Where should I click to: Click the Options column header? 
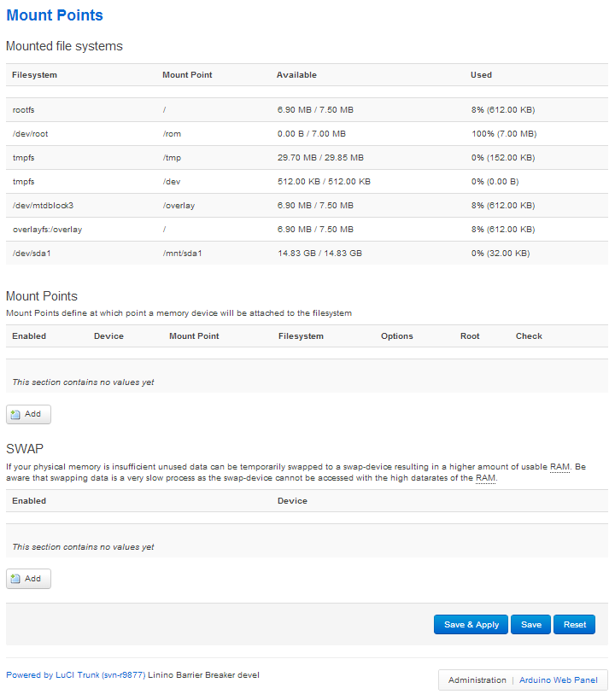point(397,336)
